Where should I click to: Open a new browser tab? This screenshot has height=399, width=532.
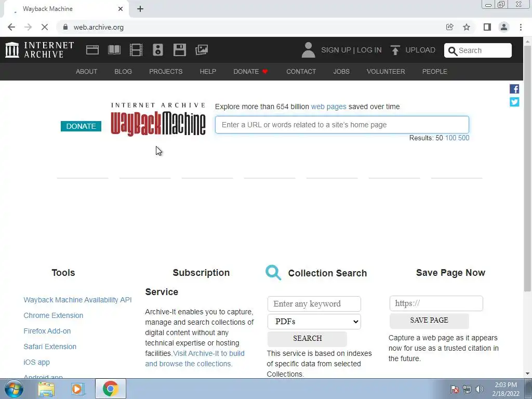point(140,9)
